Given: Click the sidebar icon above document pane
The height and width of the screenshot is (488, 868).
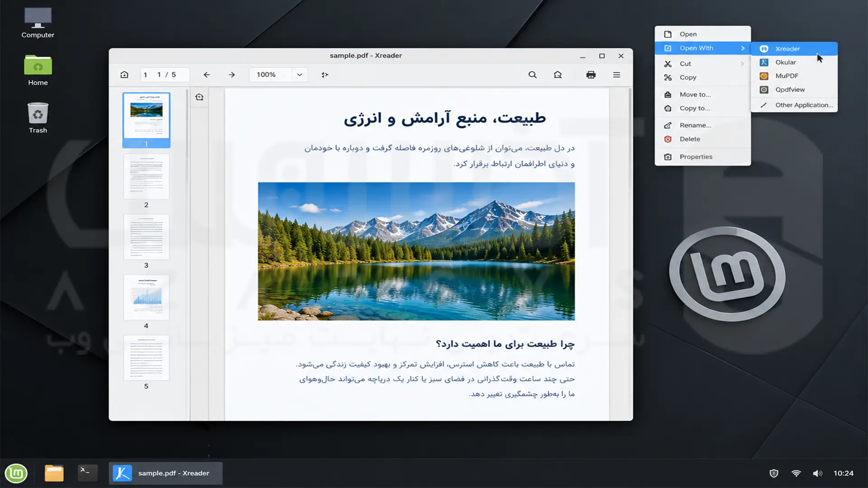Looking at the screenshot, I should [x=199, y=97].
